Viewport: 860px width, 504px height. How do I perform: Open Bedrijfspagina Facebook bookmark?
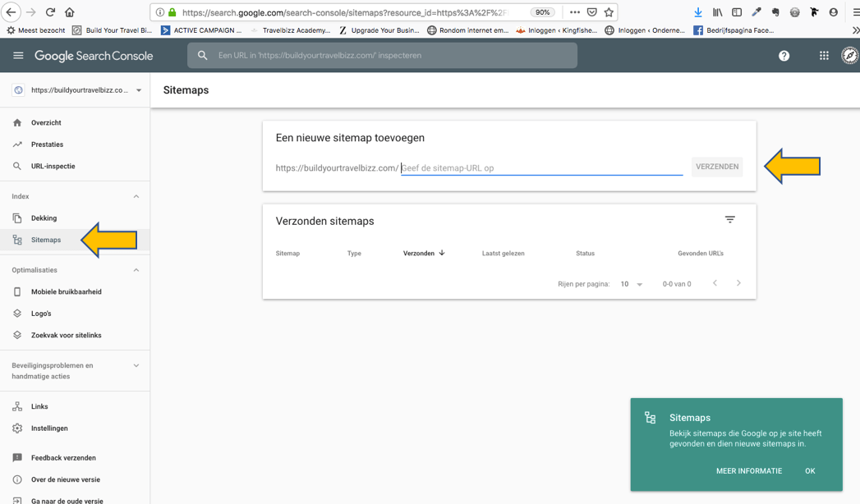pyautogui.click(x=734, y=30)
